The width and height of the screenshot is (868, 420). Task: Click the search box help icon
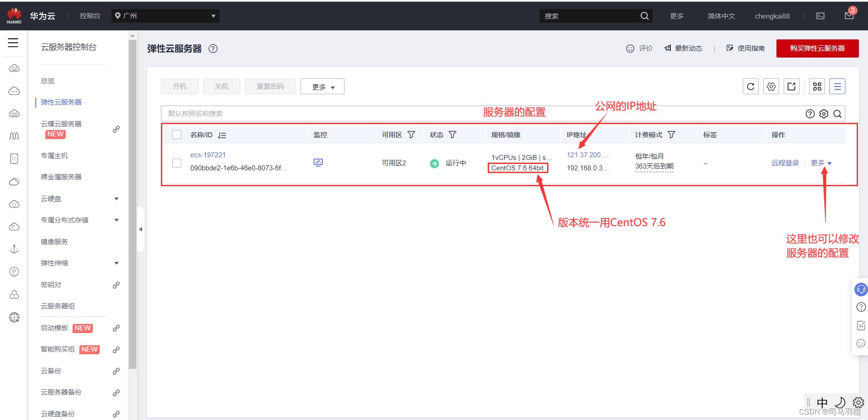pyautogui.click(x=810, y=114)
